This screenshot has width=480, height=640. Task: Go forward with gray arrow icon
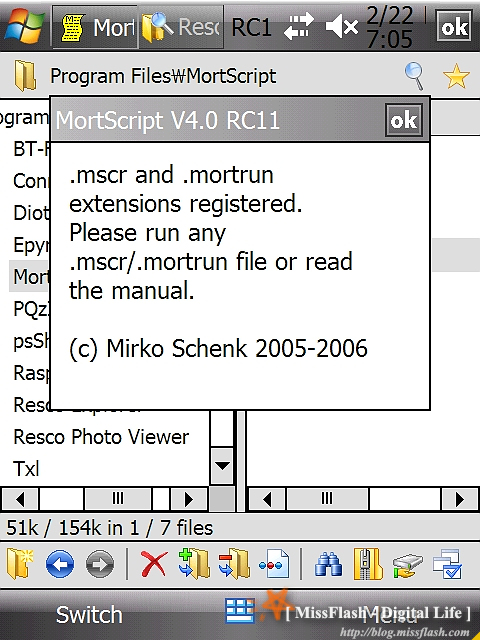(100, 564)
